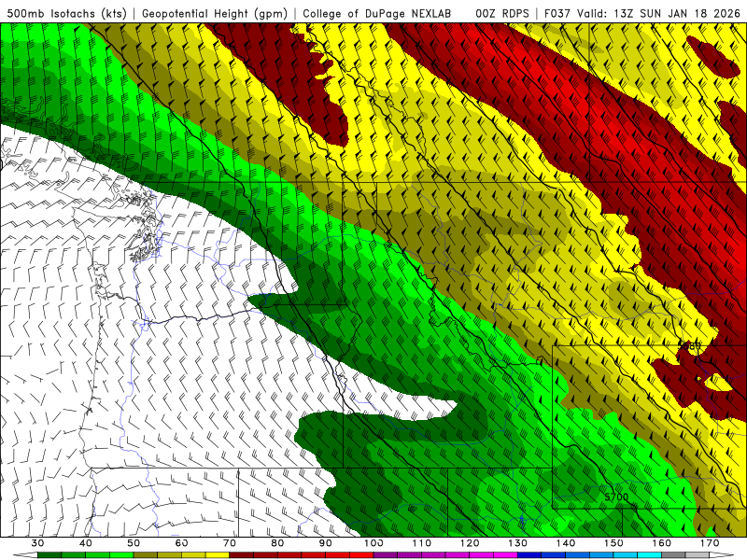
Task: Click the '90' label on the color scale
Action: pos(325,543)
